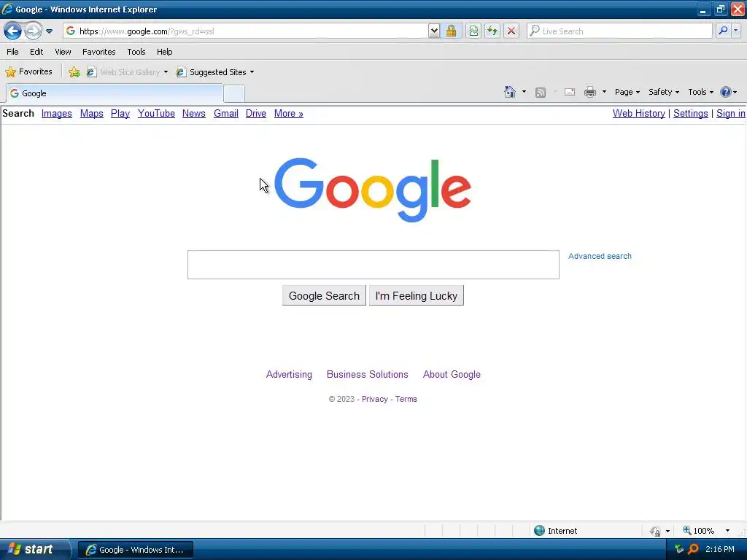This screenshot has height=560, width=747.
Task: Open the News link
Action: 194,113
